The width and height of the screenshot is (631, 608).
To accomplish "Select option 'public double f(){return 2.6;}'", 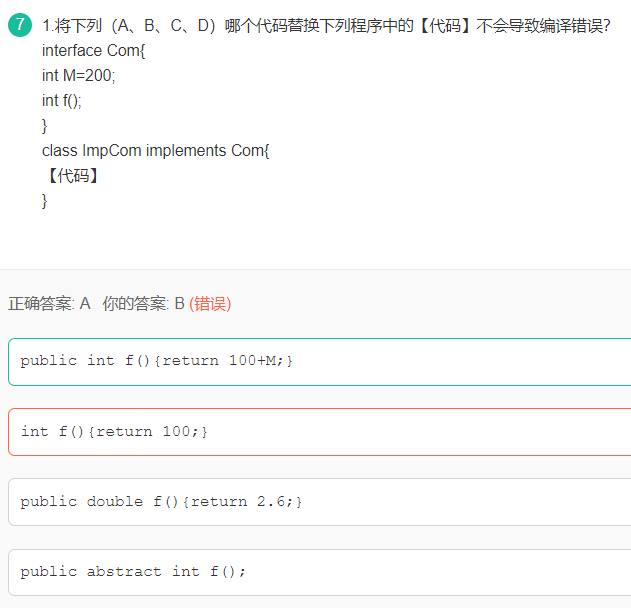I will tap(320, 502).
